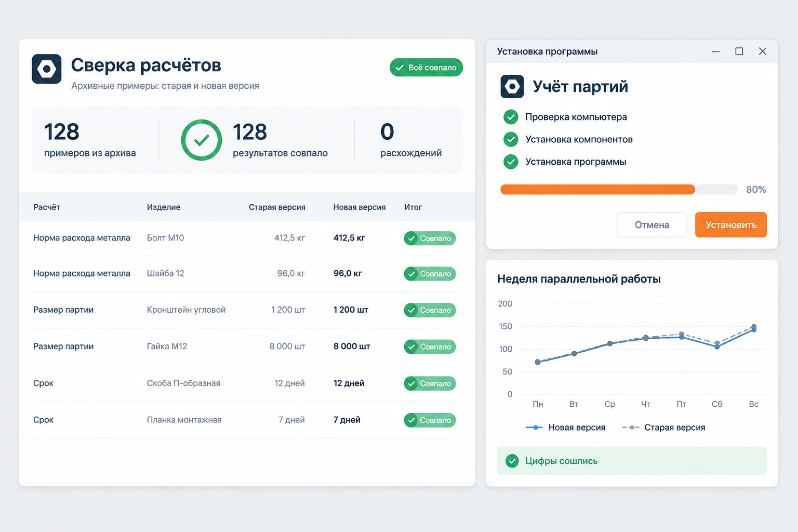Click the Совпало badge in the Скоба П-образная row
Screen dimensions: 798x532
click(430, 383)
